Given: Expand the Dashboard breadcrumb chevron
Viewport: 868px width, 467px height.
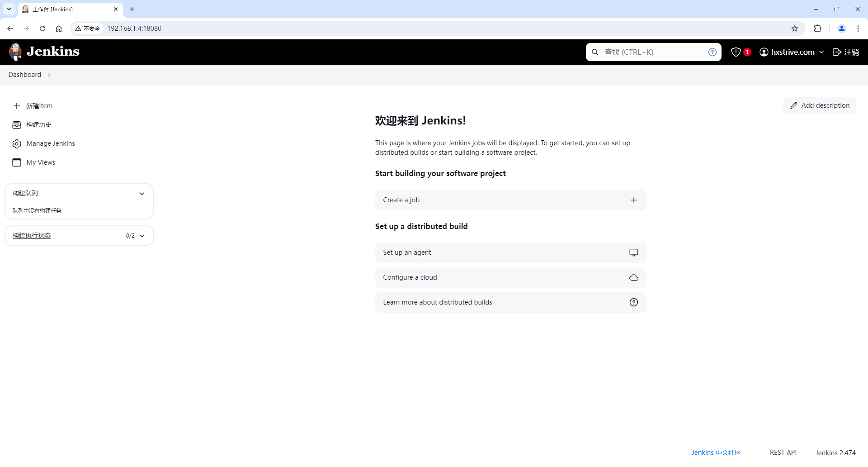Looking at the screenshot, I should coord(49,75).
